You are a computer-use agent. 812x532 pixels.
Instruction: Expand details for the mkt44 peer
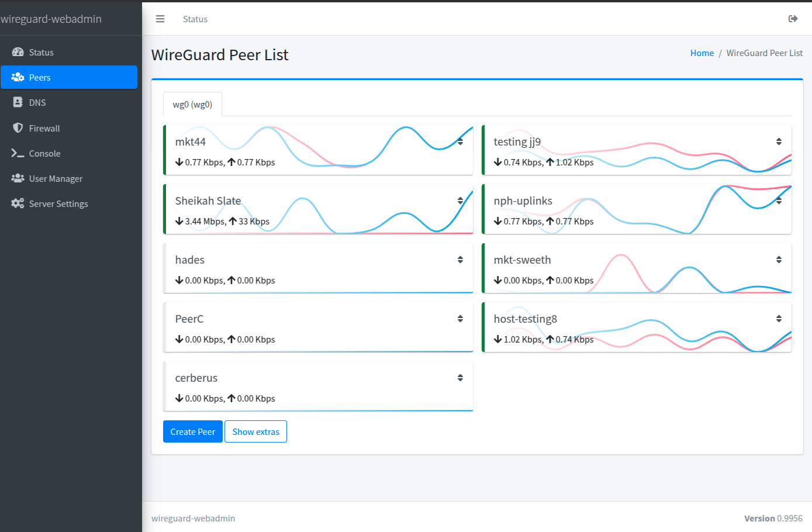[x=460, y=141]
